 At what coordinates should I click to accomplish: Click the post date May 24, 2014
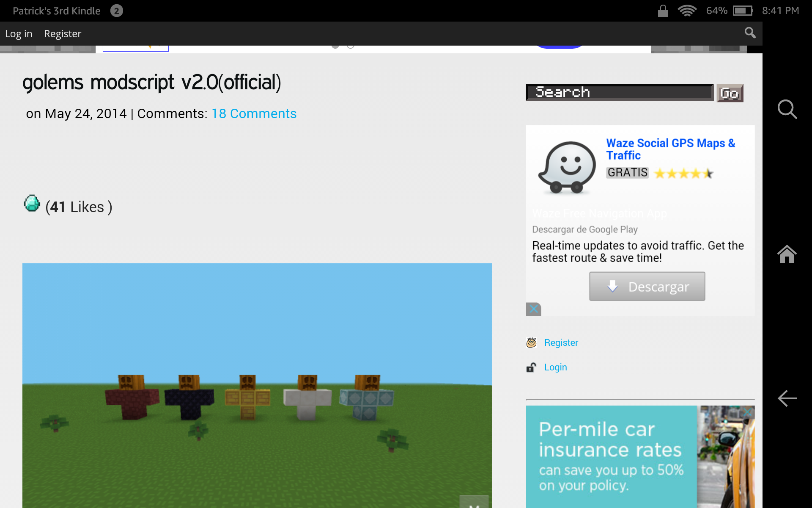(86, 113)
